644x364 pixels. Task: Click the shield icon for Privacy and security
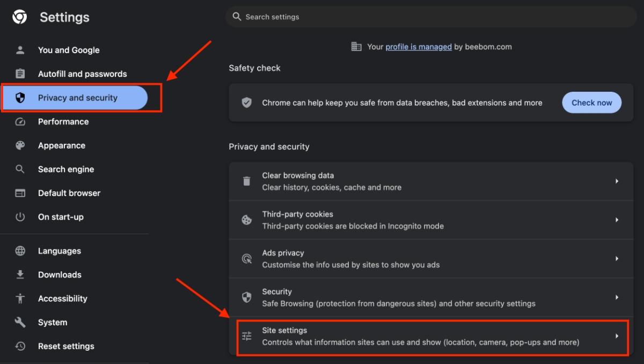coord(20,98)
